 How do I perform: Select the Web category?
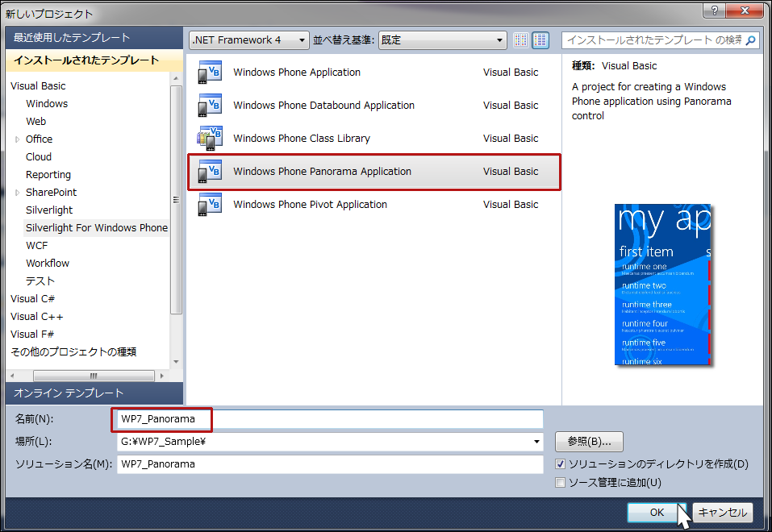pyautogui.click(x=36, y=122)
